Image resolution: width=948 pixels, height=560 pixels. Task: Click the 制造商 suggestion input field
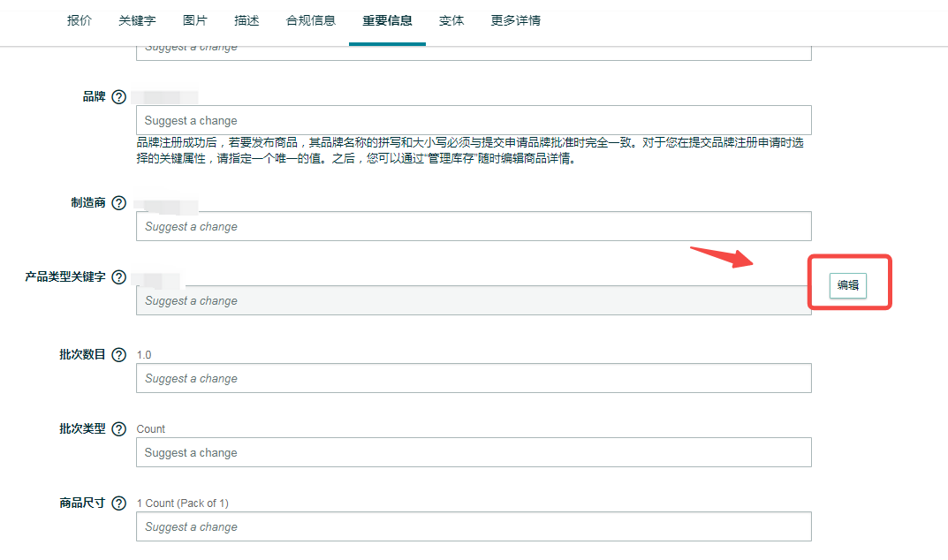(x=473, y=226)
